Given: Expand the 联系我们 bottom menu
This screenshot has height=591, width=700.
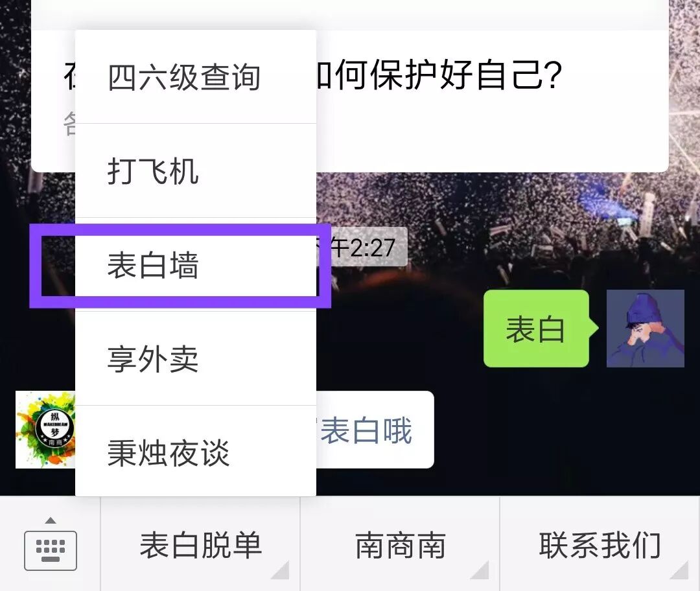Looking at the screenshot, I should click(600, 544).
